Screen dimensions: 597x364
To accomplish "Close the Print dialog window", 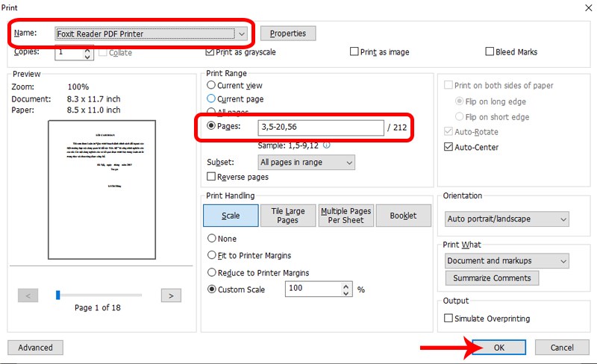I will 583,6.
